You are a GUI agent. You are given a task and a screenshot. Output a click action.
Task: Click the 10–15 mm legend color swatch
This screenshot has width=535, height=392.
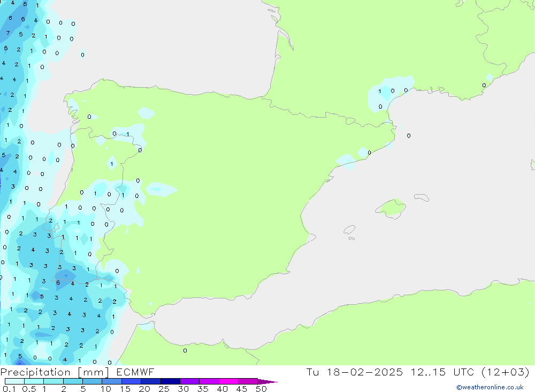click(112, 381)
